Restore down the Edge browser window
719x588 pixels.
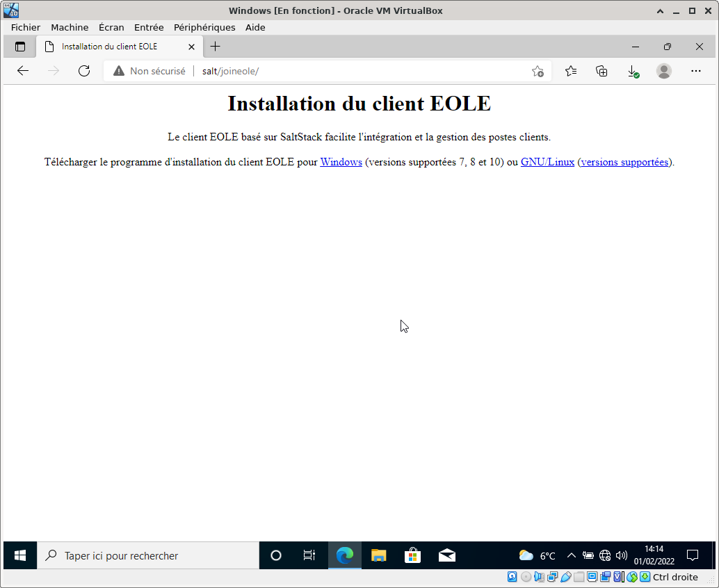pyautogui.click(x=667, y=47)
